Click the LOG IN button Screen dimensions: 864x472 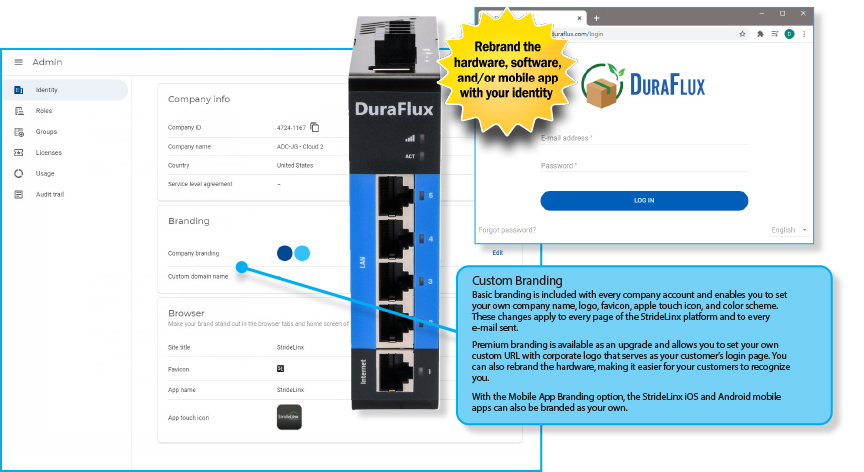coord(644,200)
